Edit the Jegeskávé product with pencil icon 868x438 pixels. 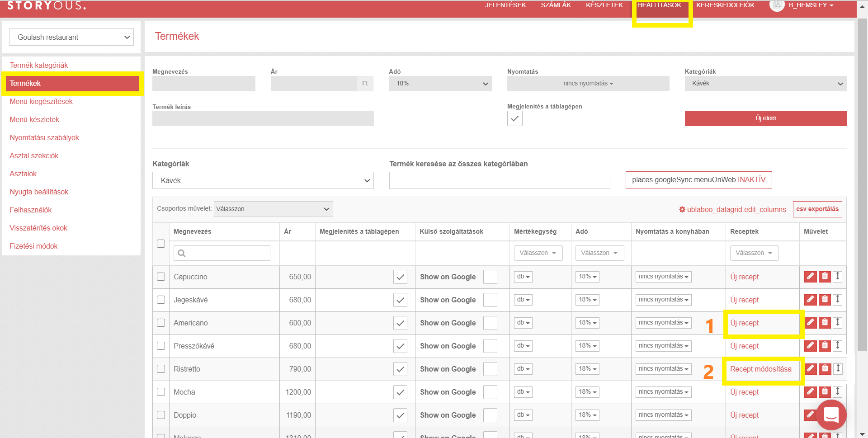pos(811,300)
